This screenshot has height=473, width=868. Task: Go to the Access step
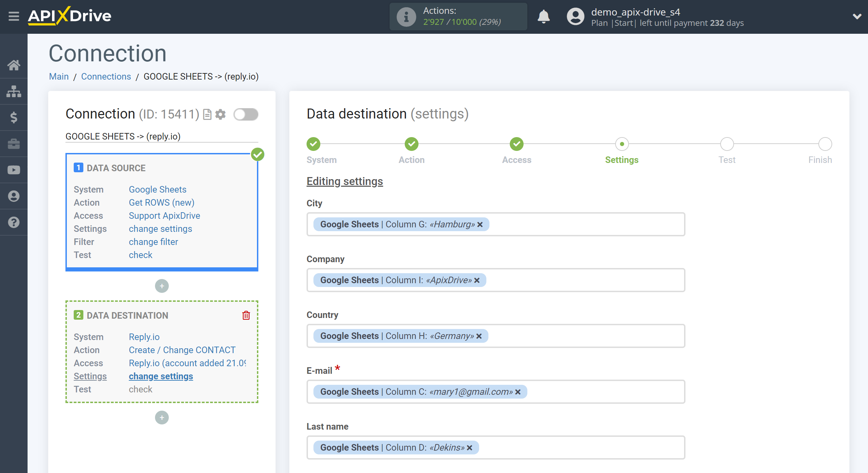(517, 144)
